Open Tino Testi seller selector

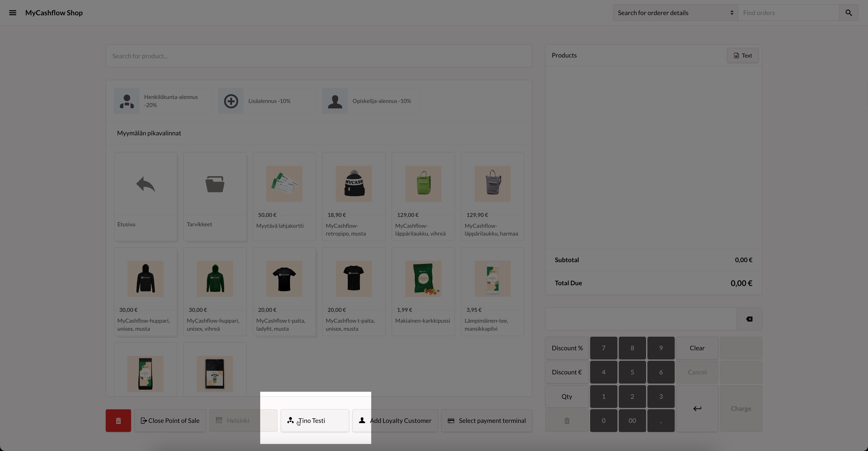click(315, 421)
